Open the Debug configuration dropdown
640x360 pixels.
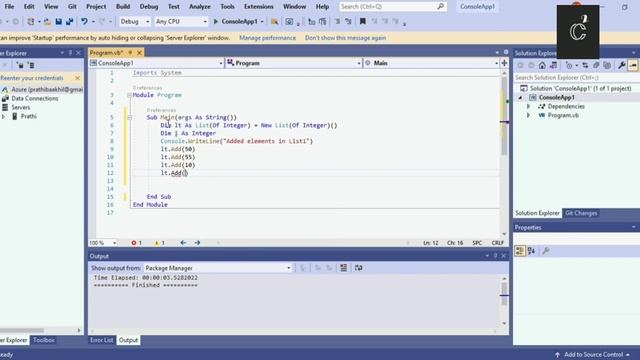135,21
